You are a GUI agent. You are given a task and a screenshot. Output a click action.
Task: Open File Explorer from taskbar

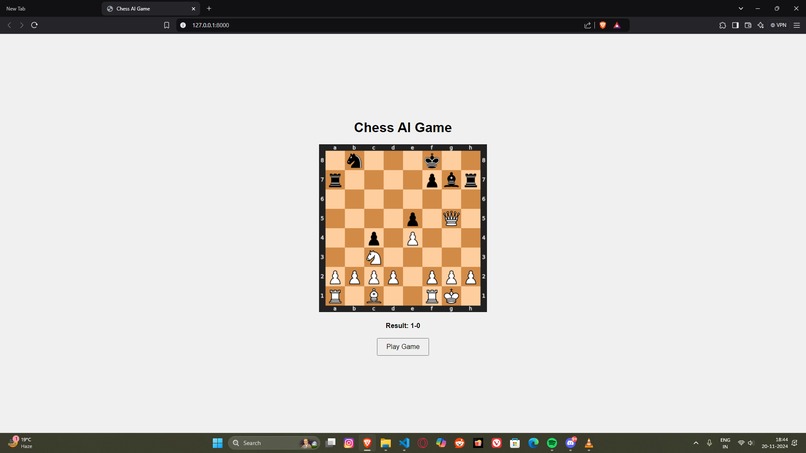click(x=386, y=443)
